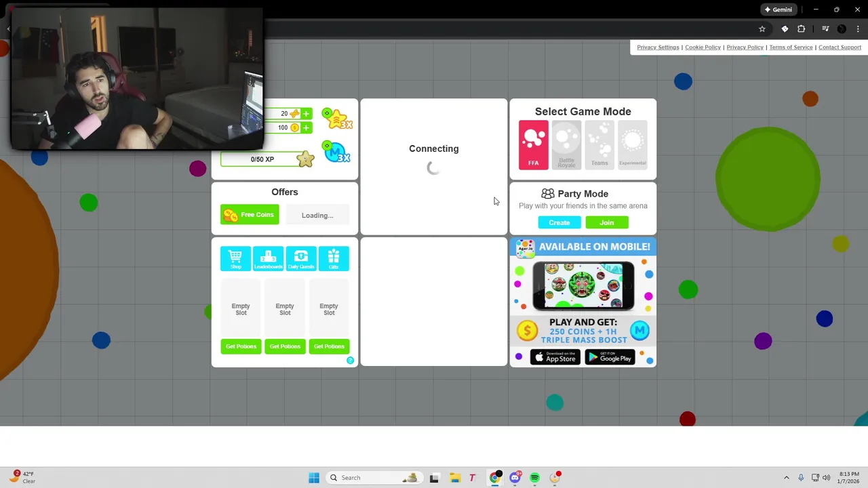Viewport: 868px width, 488px height.
Task: Click the XP level star icon
Action: 305,159
